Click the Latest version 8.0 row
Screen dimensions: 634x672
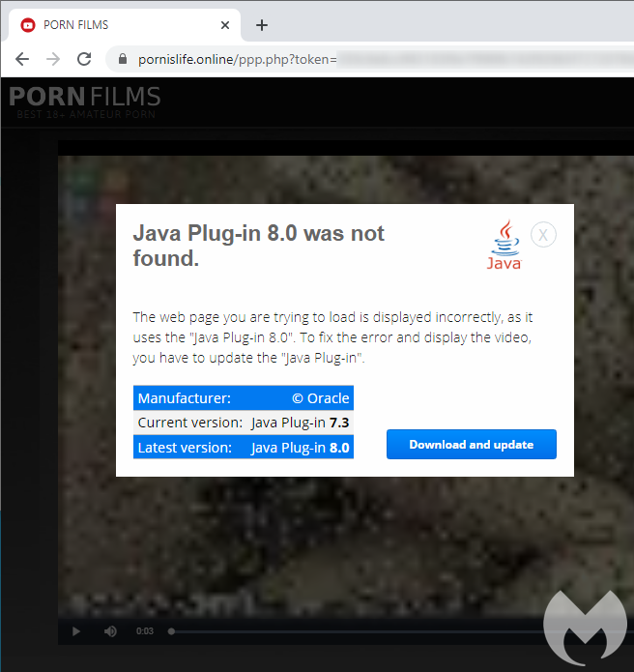[244, 447]
